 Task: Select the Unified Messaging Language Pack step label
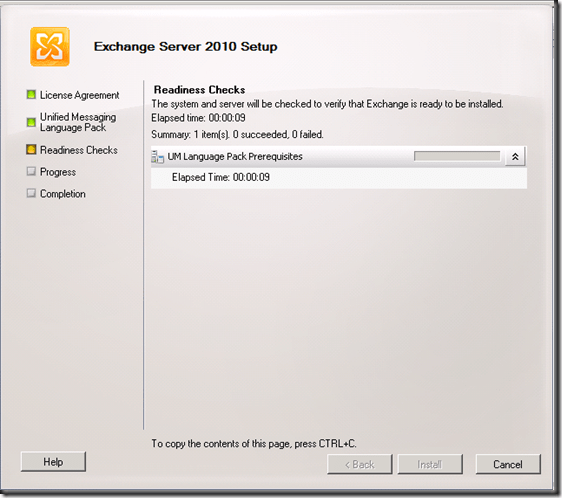coord(78,122)
